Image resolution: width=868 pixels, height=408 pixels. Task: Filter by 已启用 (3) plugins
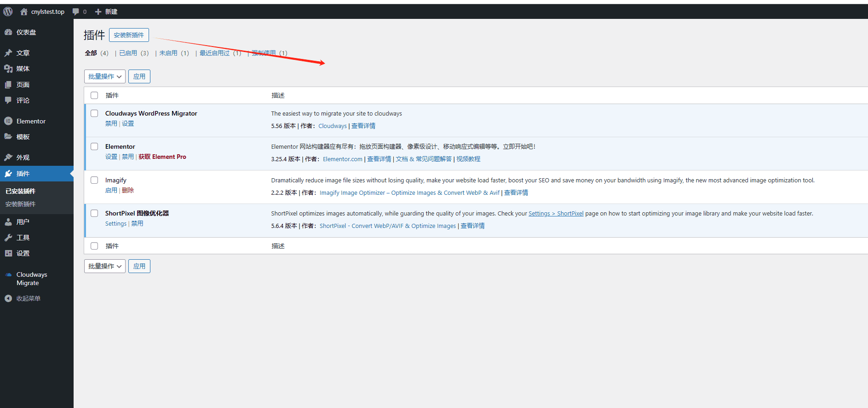pyautogui.click(x=134, y=53)
